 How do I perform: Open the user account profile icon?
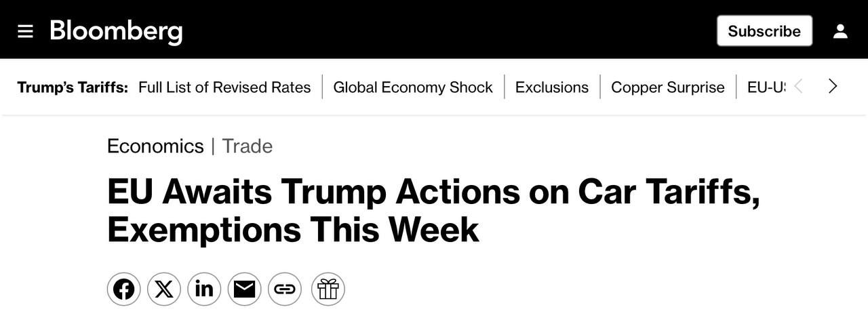[840, 31]
